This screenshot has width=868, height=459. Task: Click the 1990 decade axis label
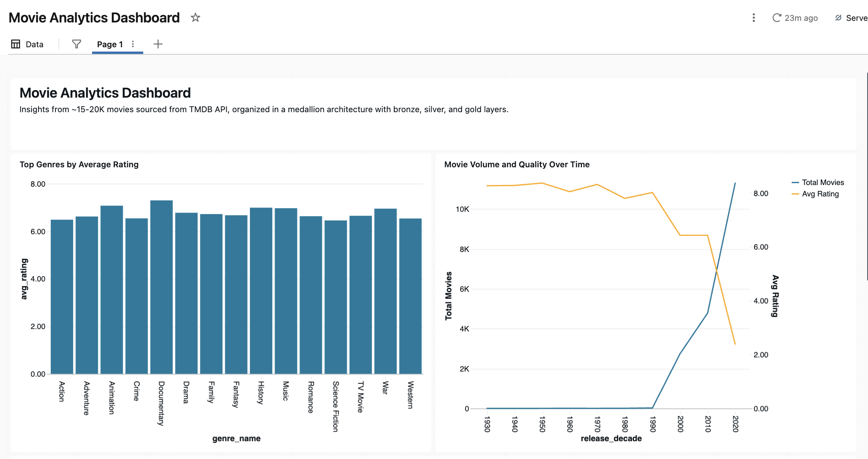[x=653, y=424]
